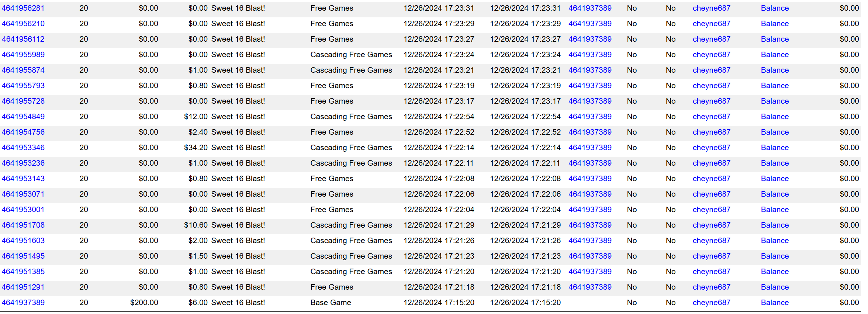868x314 pixels.
Task: Click Balance link in row 4641955793
Action: 775,86
